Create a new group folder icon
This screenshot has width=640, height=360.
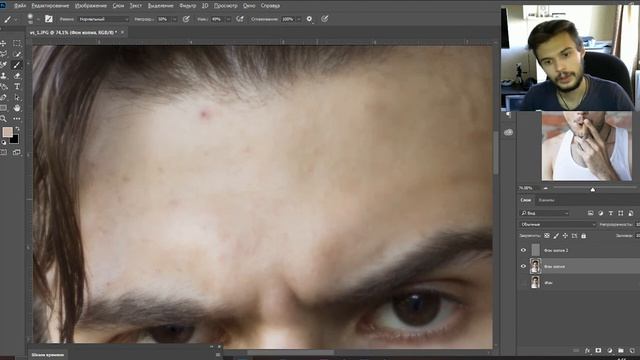click(621, 351)
